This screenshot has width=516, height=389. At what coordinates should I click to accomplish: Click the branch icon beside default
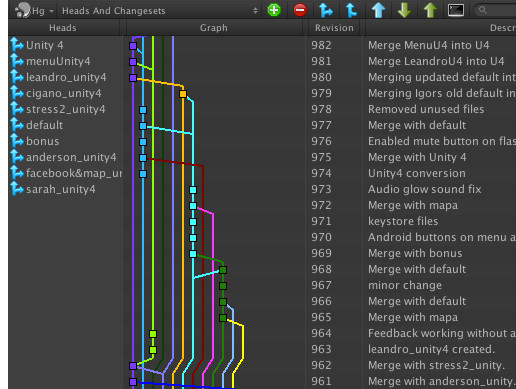click(17, 125)
